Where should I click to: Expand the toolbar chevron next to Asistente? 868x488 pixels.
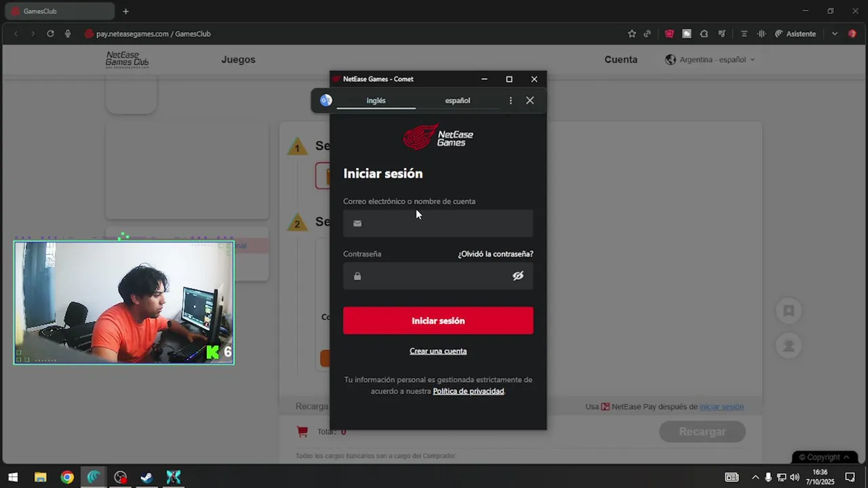[835, 34]
